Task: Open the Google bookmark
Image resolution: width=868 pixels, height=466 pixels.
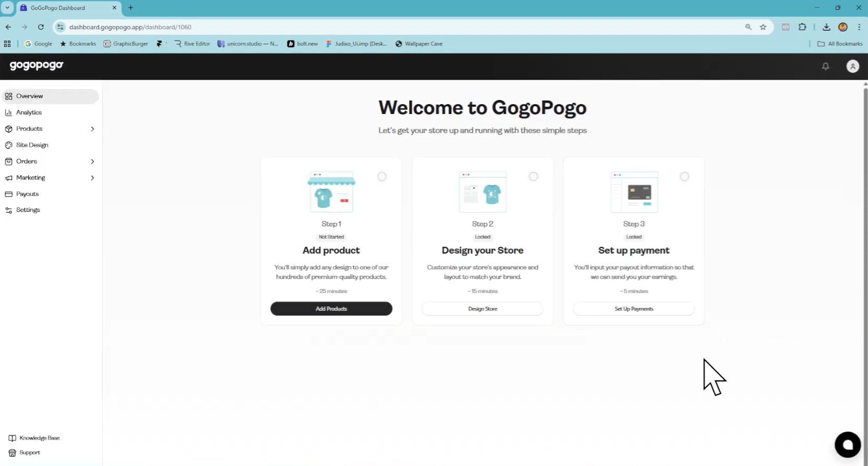Action: (x=39, y=44)
